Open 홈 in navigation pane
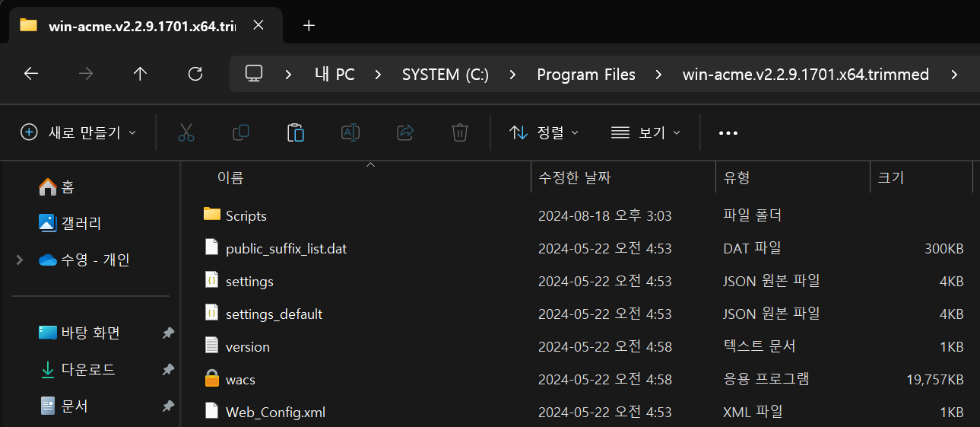The image size is (980, 427). coord(68,186)
